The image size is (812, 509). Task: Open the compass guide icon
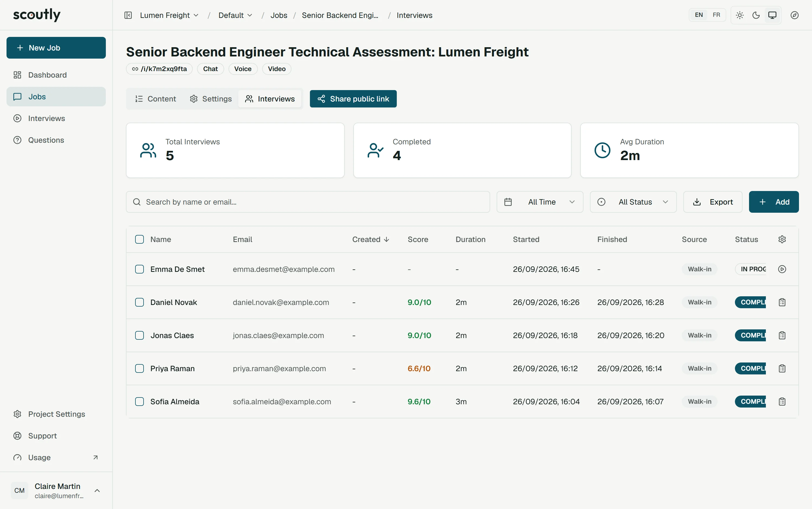pyautogui.click(x=794, y=15)
